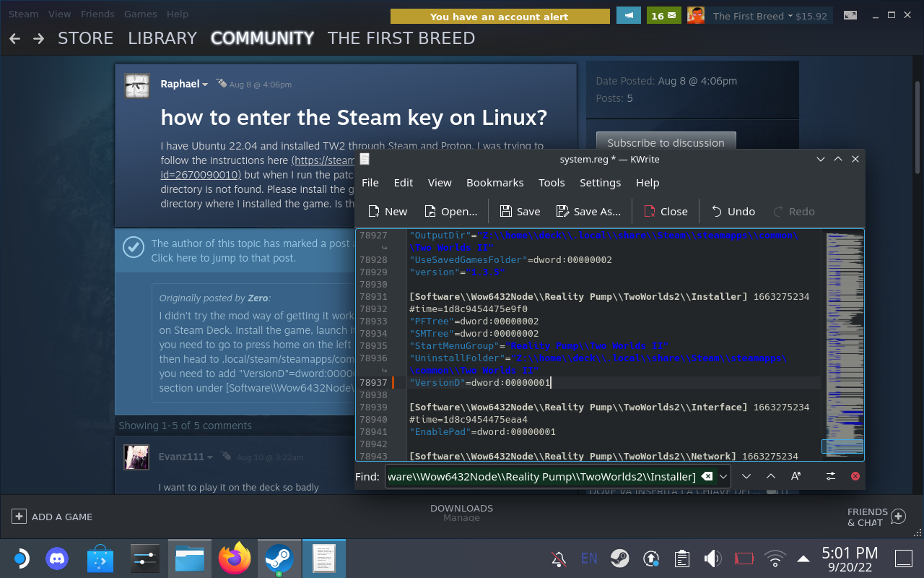This screenshot has height=578, width=924.
Task: Close the document using the toolbar Close
Action: [665, 211]
